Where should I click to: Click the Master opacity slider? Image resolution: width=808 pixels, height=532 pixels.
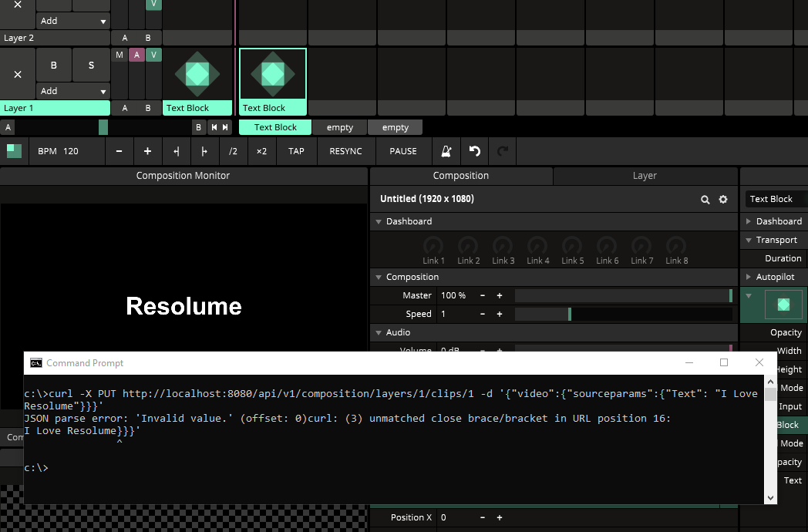pyautogui.click(x=623, y=295)
